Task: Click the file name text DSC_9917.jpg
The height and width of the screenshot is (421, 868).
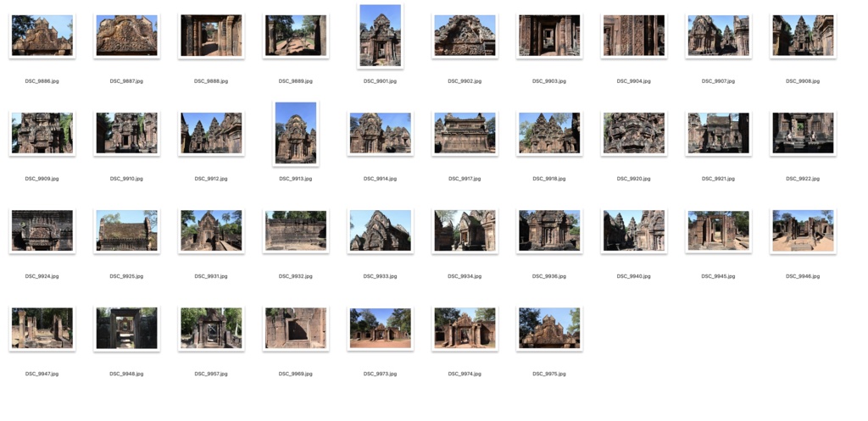Action: pyautogui.click(x=465, y=179)
